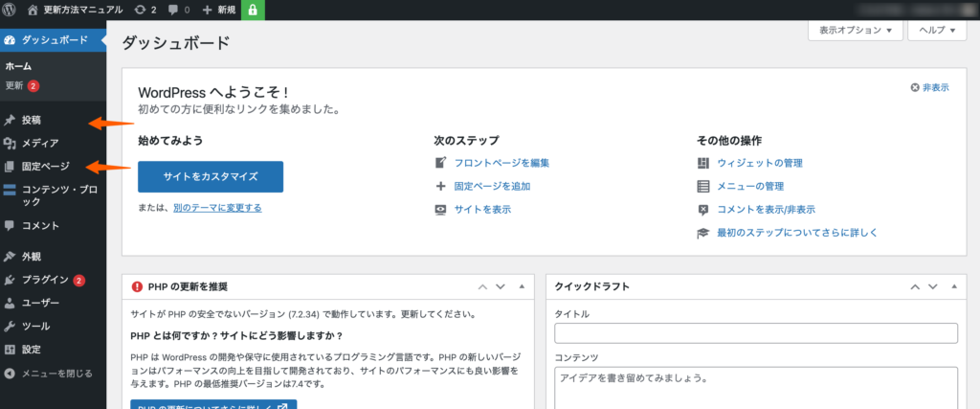Click the green padlock icon
Screen dimensions: 980x409
[253, 10]
